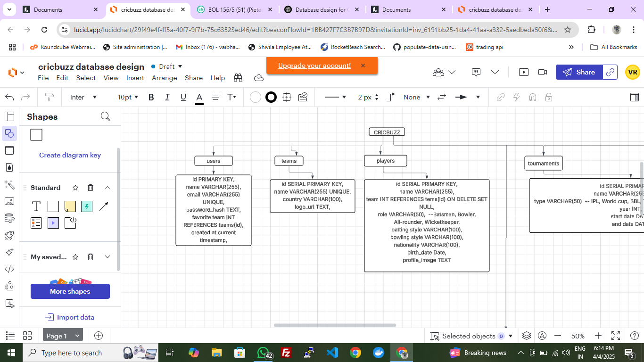Pin the Standard shapes library star
The height and width of the screenshot is (362, 644).
75,188
